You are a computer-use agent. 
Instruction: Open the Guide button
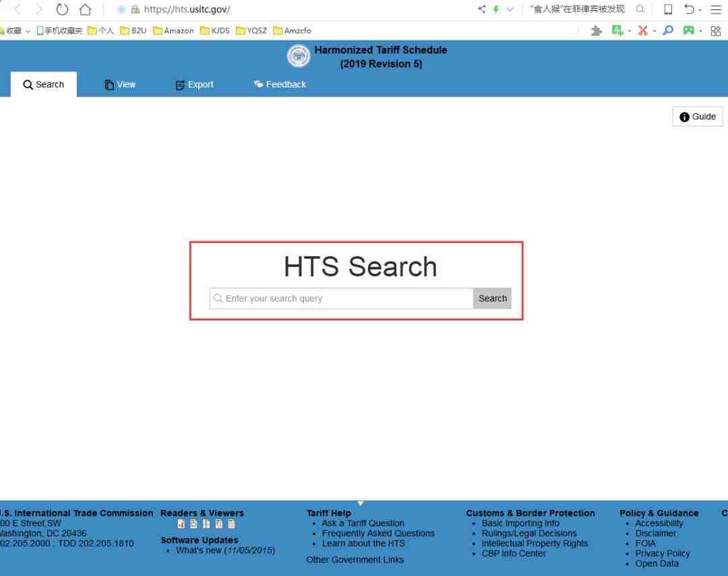coord(698,117)
